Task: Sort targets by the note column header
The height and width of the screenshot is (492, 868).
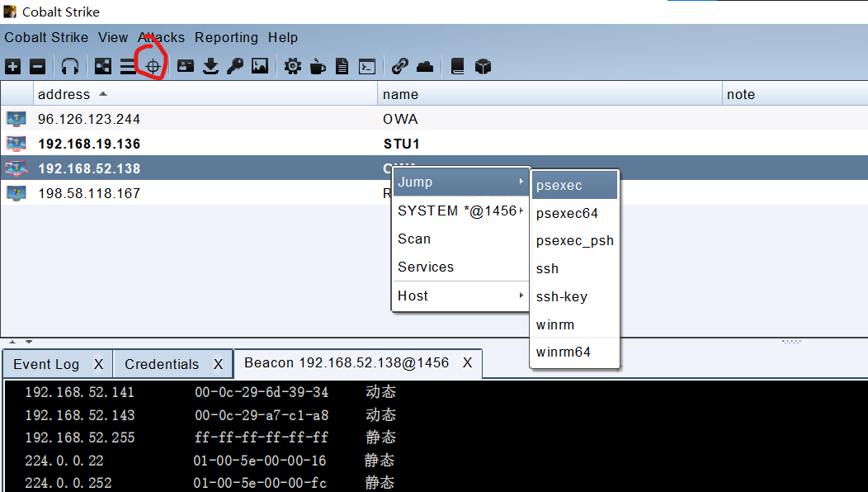Action: coord(795,94)
